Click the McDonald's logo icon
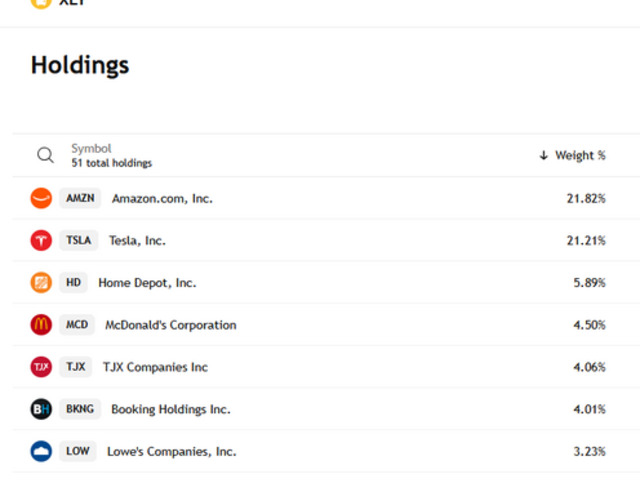The image size is (640, 480). point(41,325)
